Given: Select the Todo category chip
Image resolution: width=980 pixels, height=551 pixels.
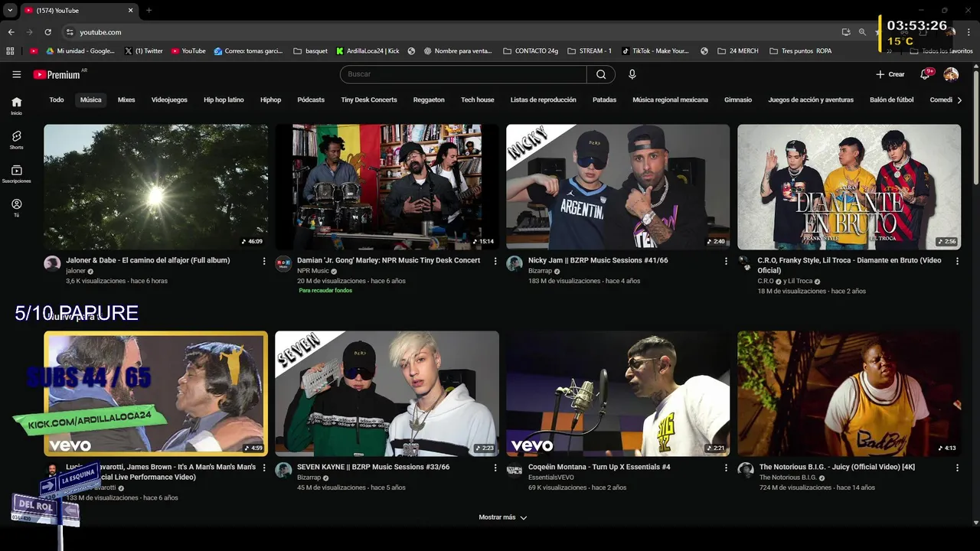Looking at the screenshot, I should pyautogui.click(x=57, y=99).
